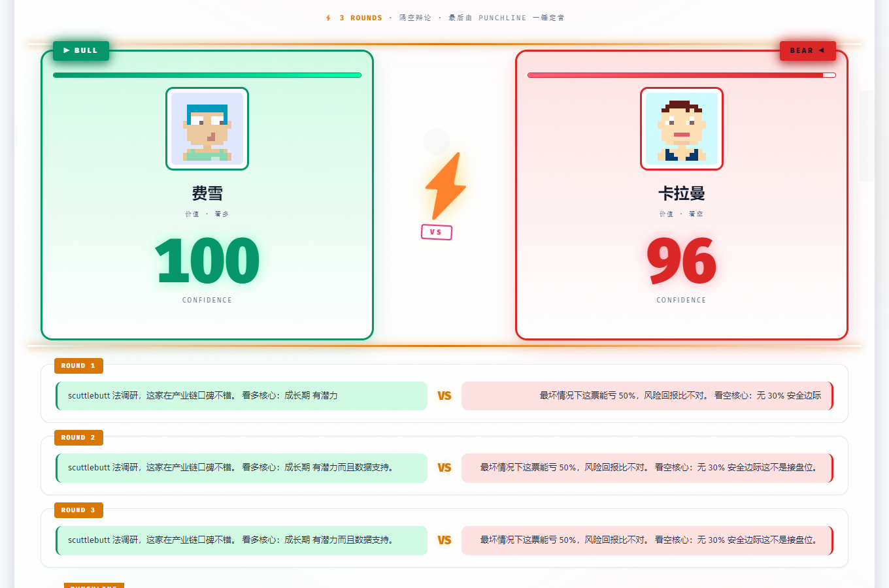Click the ROUND 2 label
The width and height of the screenshot is (889, 588).
(x=78, y=438)
